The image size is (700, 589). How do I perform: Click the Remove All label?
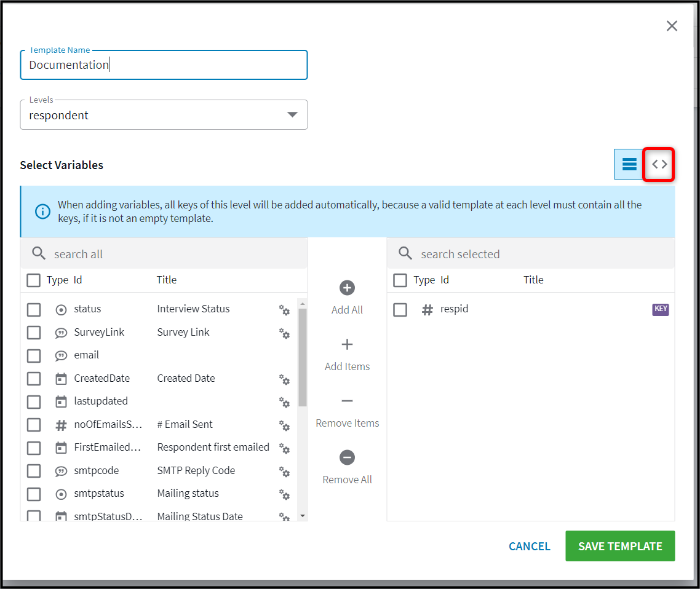(347, 480)
